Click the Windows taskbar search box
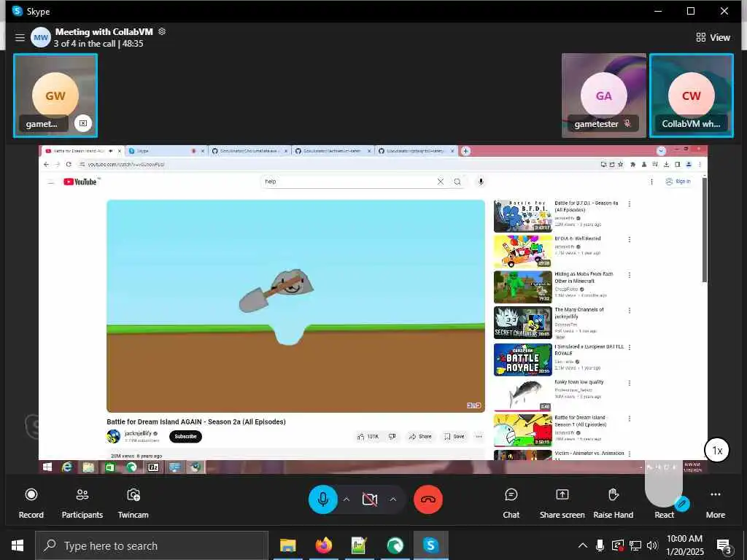This screenshot has width=747, height=560. coord(152,545)
